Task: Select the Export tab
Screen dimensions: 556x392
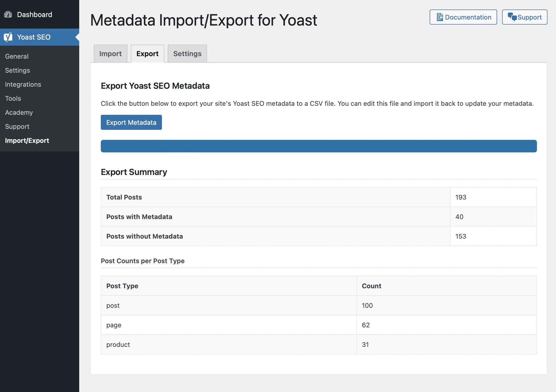Action: tap(147, 54)
